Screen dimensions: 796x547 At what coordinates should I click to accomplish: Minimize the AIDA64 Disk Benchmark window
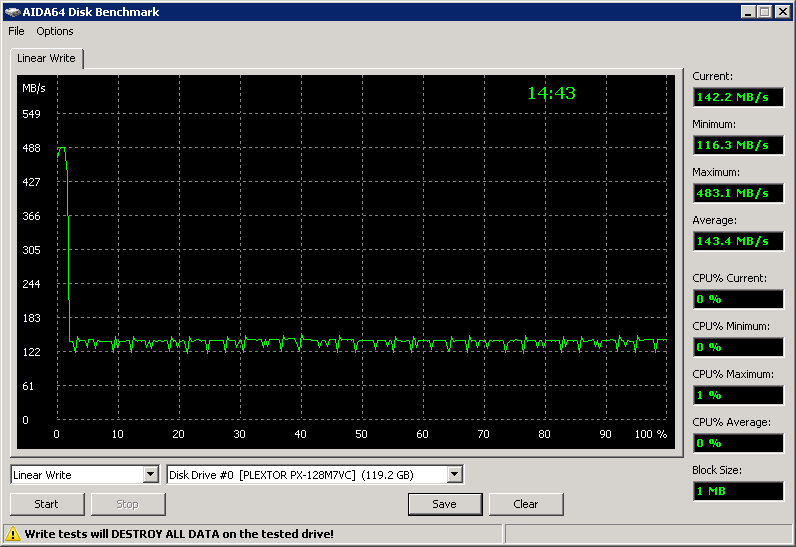[747, 12]
